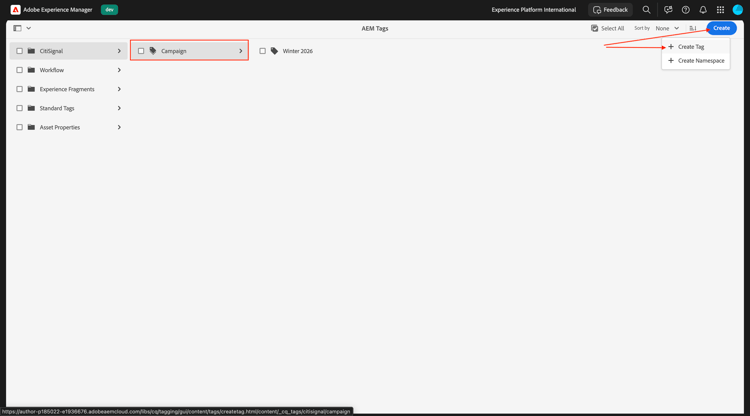Select the Campaign tag label
Image resolution: width=750 pixels, height=416 pixels.
(x=174, y=51)
